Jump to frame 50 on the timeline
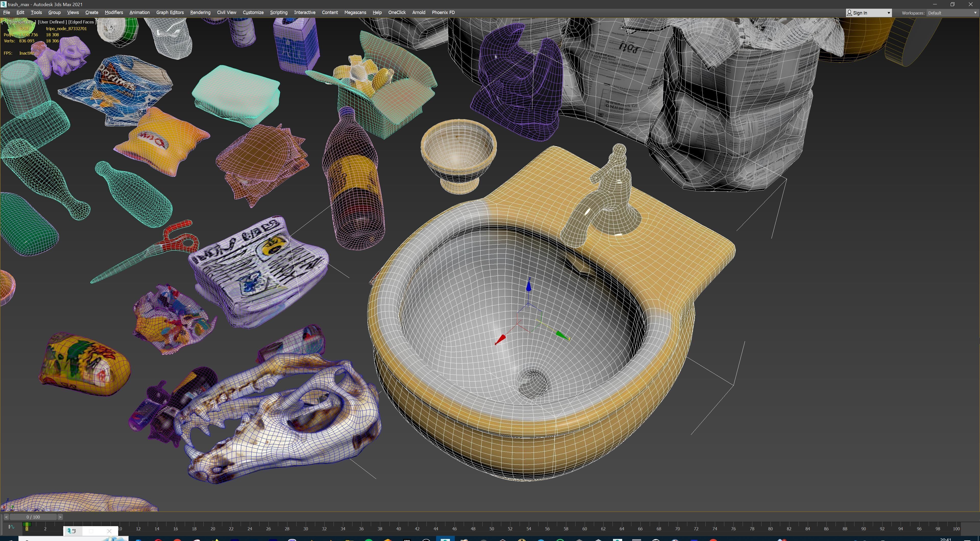The image size is (980, 541). pos(492,529)
